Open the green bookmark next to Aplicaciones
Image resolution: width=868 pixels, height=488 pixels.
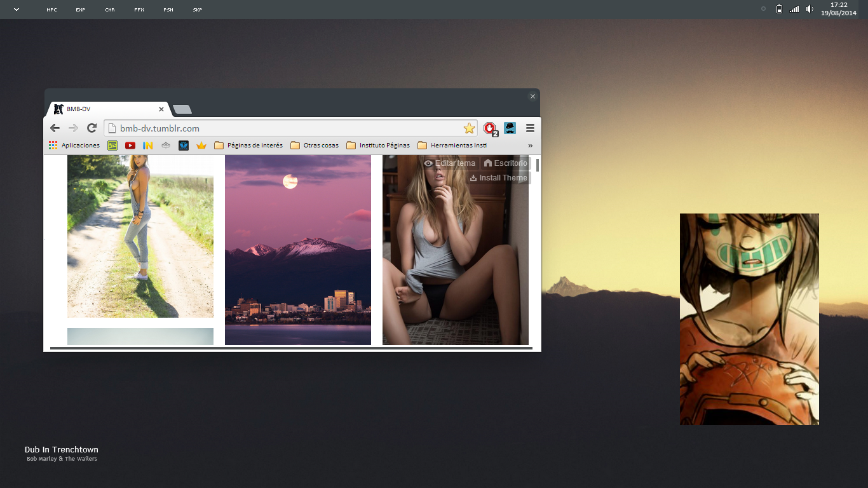pos(112,146)
